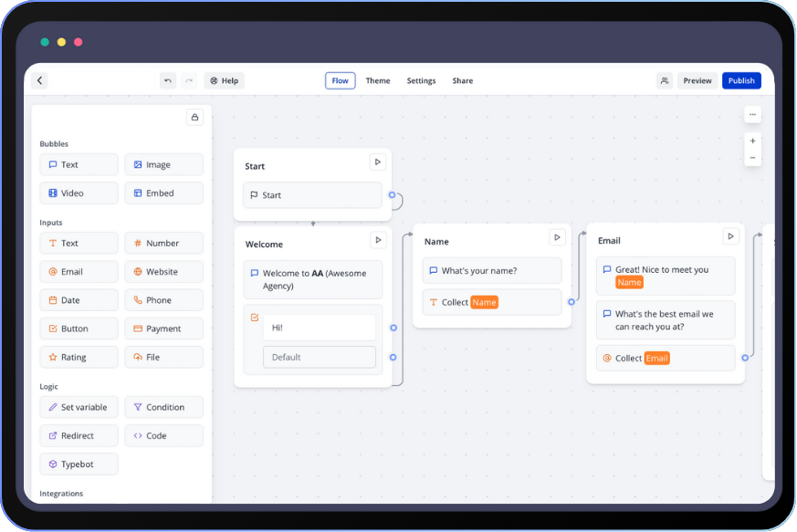
Task: Click the play icon on Email group
Action: [x=730, y=236]
